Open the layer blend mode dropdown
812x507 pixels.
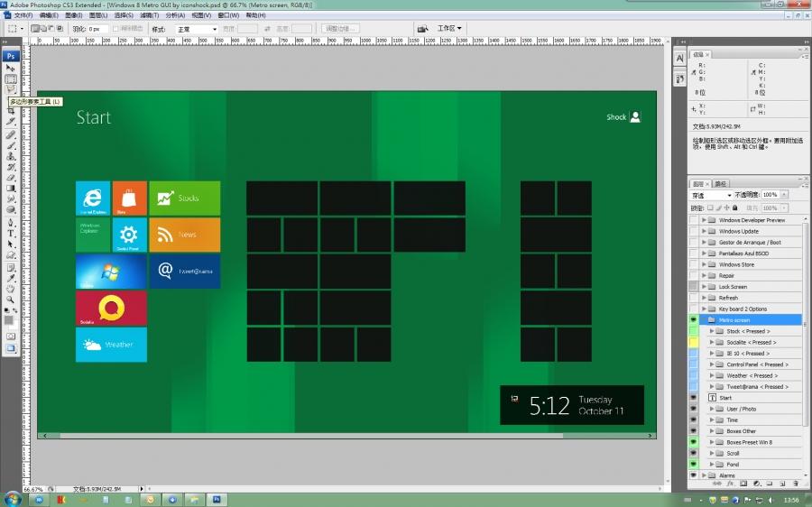[x=711, y=195]
